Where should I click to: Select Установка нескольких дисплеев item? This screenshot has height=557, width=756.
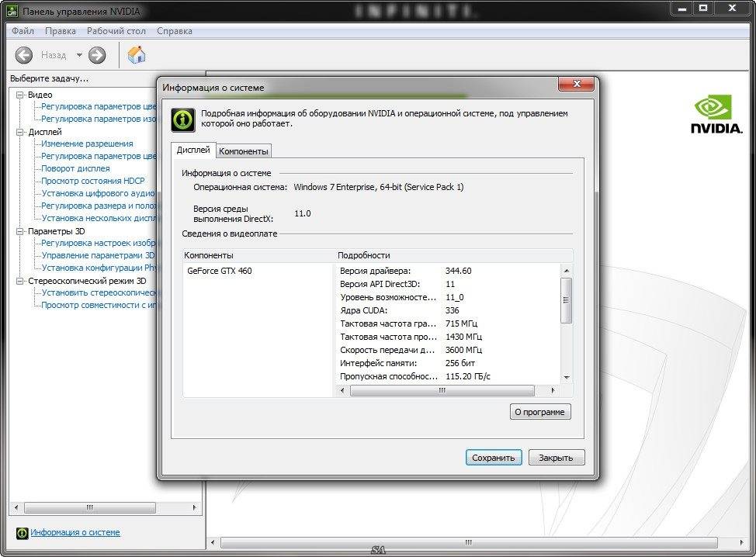(99, 218)
